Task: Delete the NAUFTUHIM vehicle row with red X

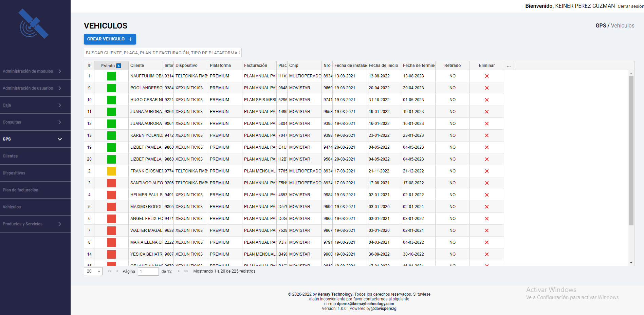Action: pos(486,76)
